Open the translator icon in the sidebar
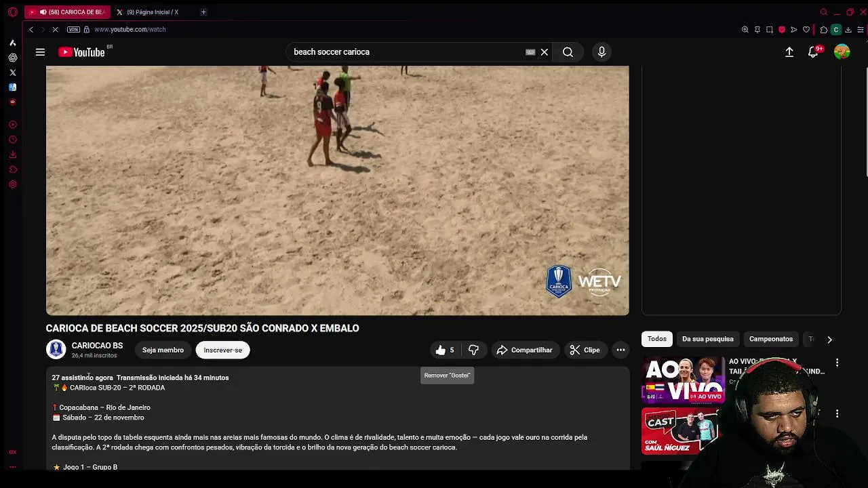868x488 pixels. pyautogui.click(x=12, y=87)
